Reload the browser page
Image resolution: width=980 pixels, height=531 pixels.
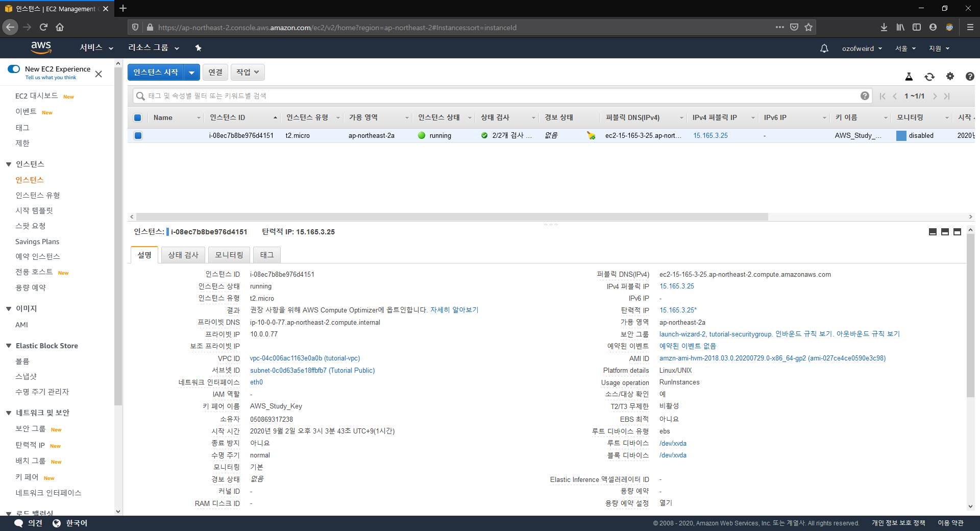[43, 27]
